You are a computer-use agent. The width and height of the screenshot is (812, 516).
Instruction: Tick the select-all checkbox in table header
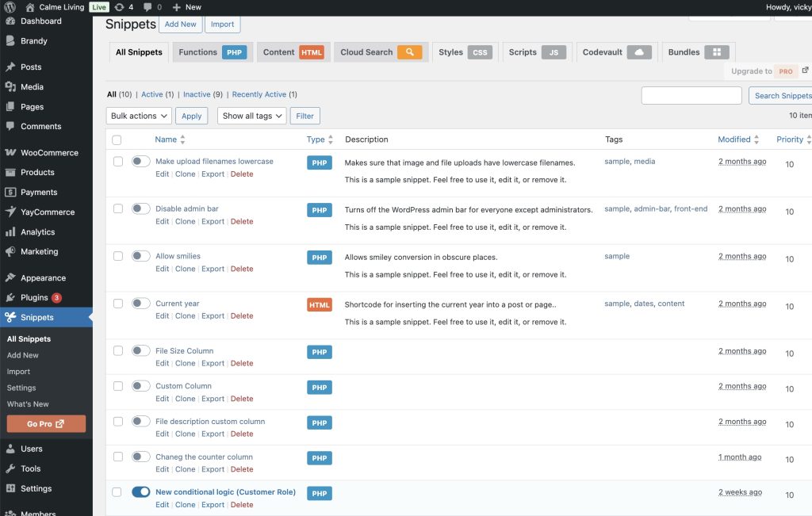pos(117,140)
